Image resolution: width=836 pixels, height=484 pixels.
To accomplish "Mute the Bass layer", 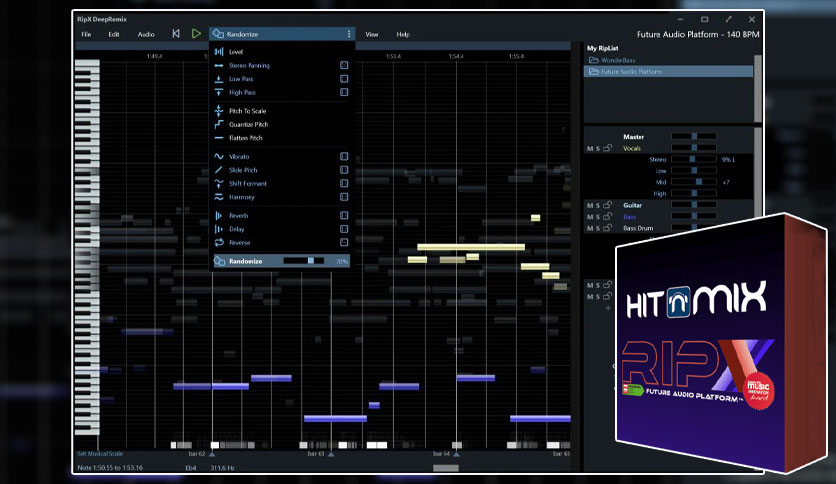I will click(590, 217).
